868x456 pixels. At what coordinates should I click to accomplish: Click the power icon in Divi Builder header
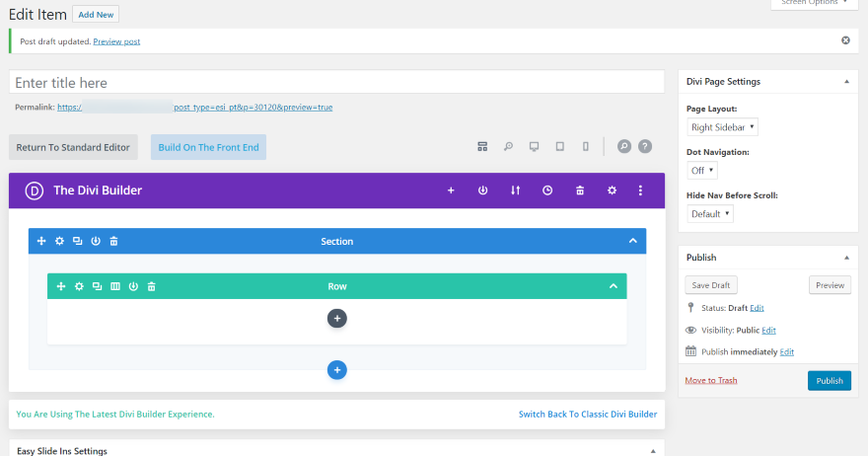482,190
